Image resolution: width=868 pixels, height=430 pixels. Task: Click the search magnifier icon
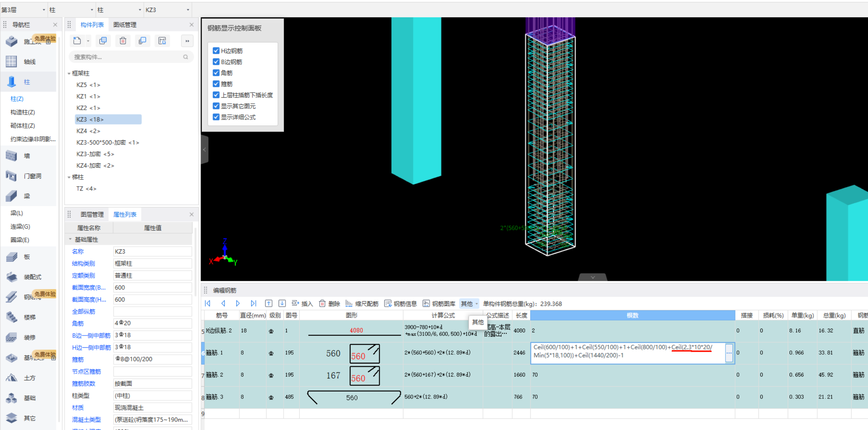click(x=186, y=57)
